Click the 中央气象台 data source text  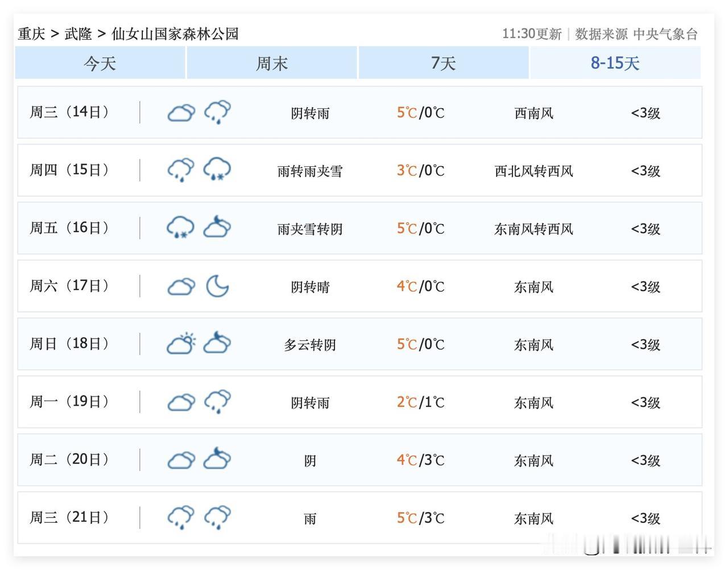click(665, 34)
